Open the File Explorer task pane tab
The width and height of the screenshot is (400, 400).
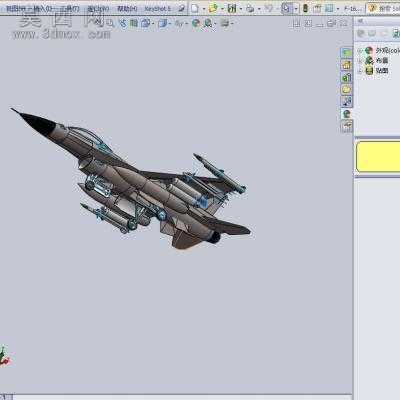coord(347,77)
